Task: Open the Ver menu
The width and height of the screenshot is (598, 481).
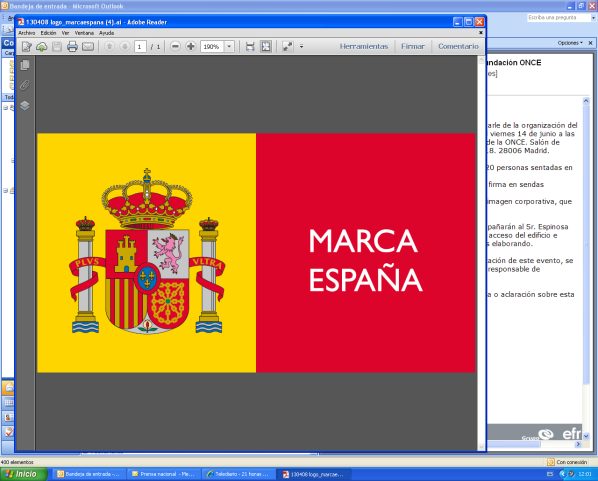Action: click(66, 33)
